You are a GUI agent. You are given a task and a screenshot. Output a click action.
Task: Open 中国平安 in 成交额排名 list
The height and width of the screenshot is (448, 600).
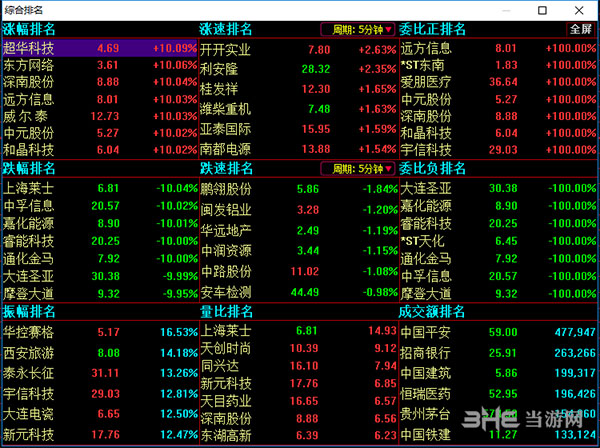point(426,330)
